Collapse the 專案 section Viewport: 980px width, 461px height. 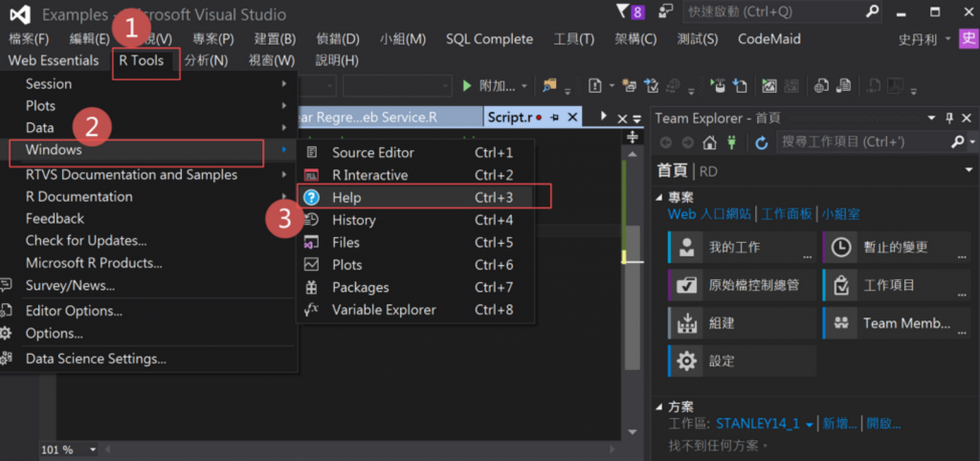660,197
